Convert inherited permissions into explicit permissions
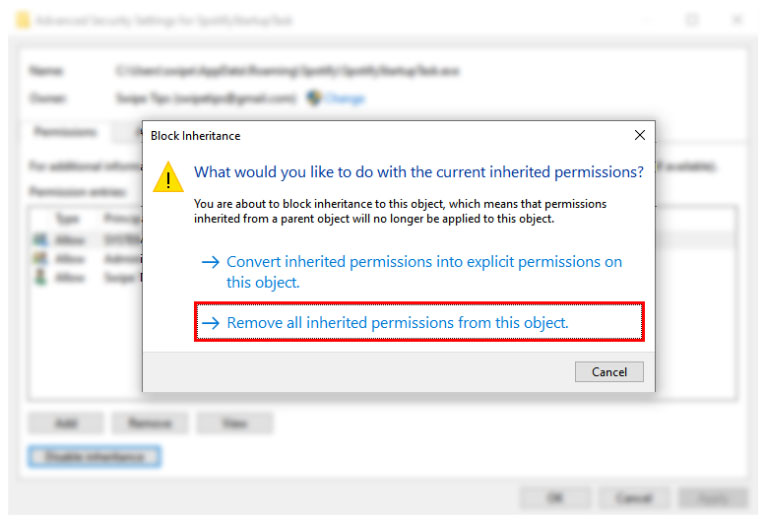 point(411,271)
